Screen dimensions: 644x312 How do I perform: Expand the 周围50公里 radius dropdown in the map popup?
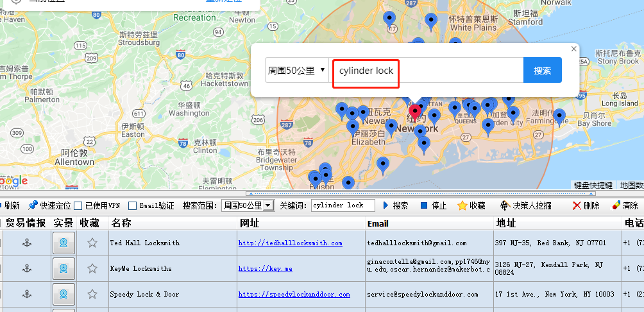(x=296, y=70)
